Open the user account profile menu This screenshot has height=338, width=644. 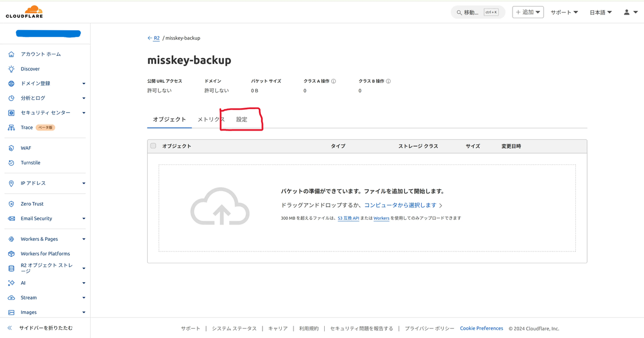pos(630,12)
